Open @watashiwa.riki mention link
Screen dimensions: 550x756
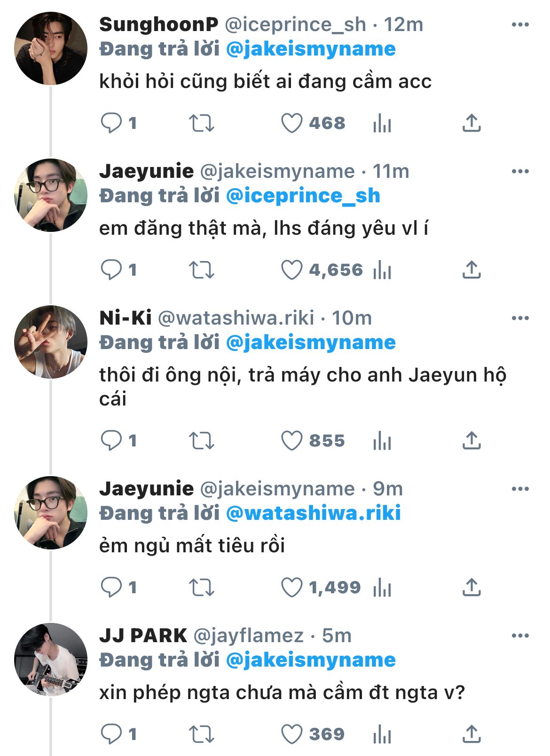(x=313, y=513)
